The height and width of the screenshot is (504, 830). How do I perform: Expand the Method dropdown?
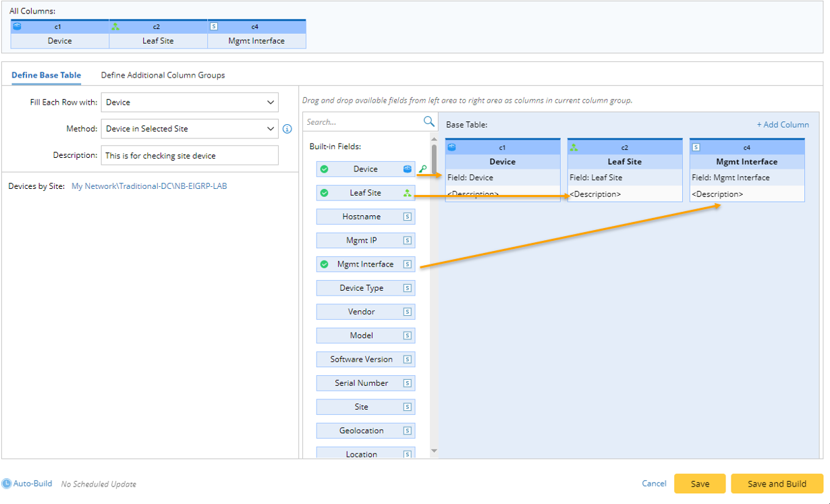click(x=189, y=129)
